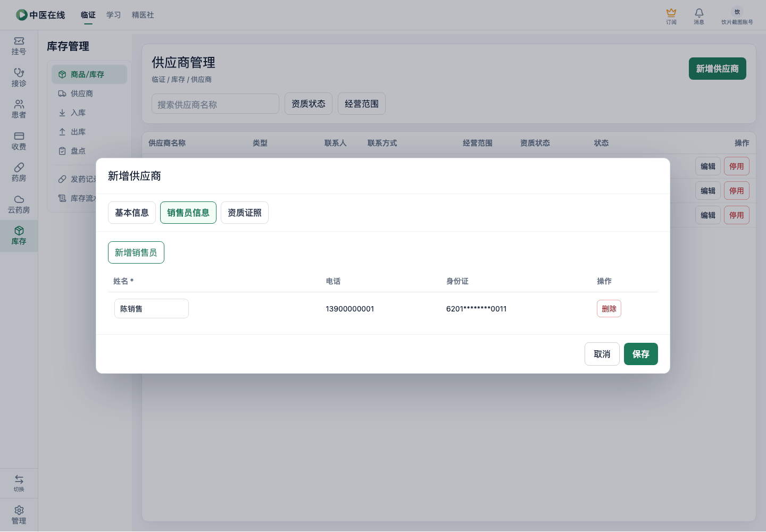Click the 中医在线 logo icon
The image size is (766, 532).
(x=22, y=15)
